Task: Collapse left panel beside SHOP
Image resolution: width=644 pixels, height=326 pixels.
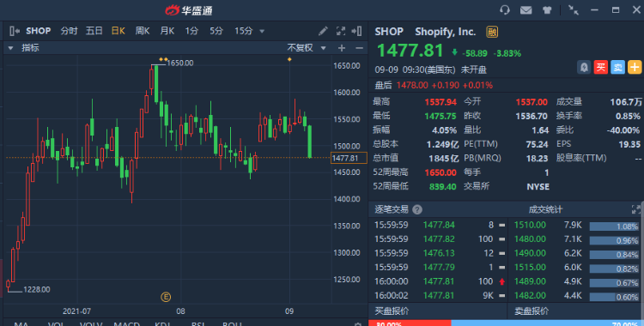Action: pyautogui.click(x=15, y=31)
